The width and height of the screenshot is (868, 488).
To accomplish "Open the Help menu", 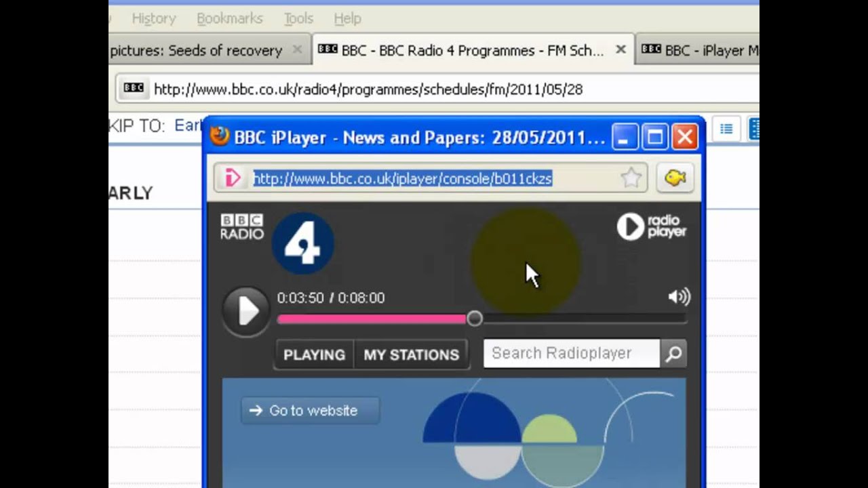I will click(x=347, y=18).
